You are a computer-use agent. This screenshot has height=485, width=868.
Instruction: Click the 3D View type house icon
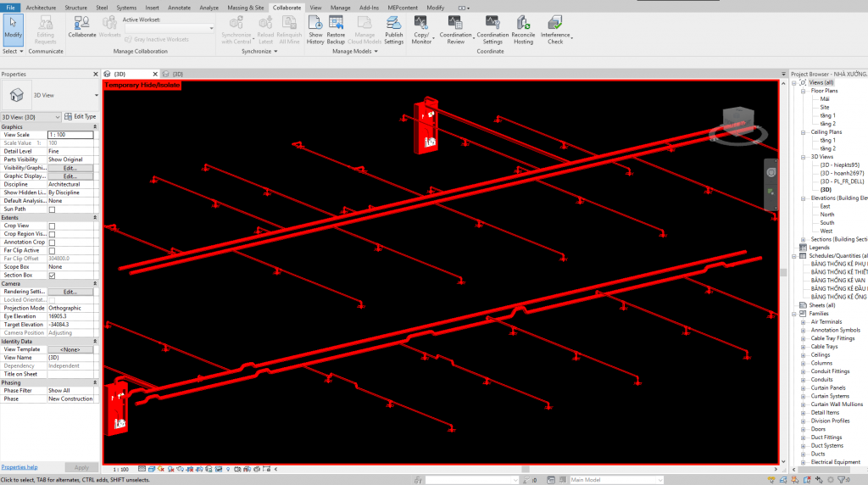click(17, 95)
